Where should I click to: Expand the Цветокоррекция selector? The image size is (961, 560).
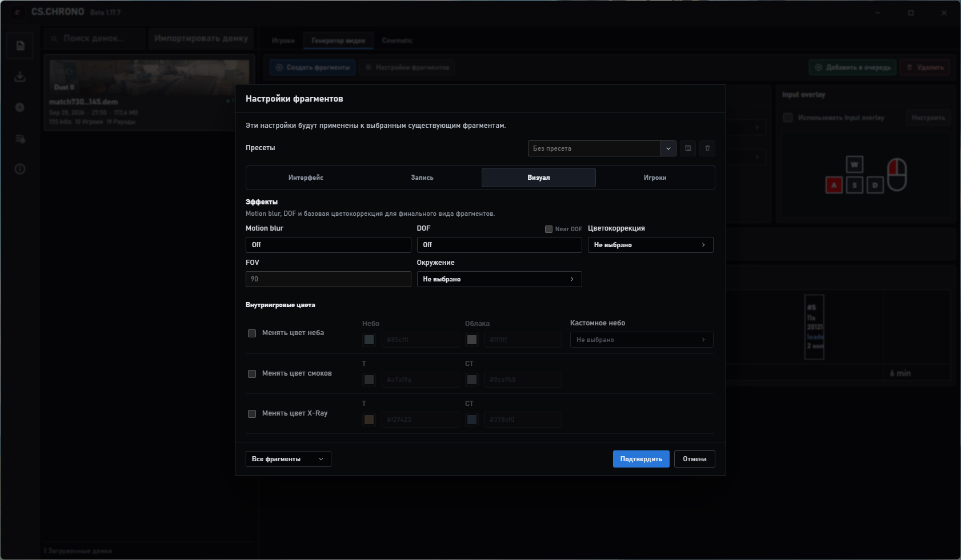[651, 245]
